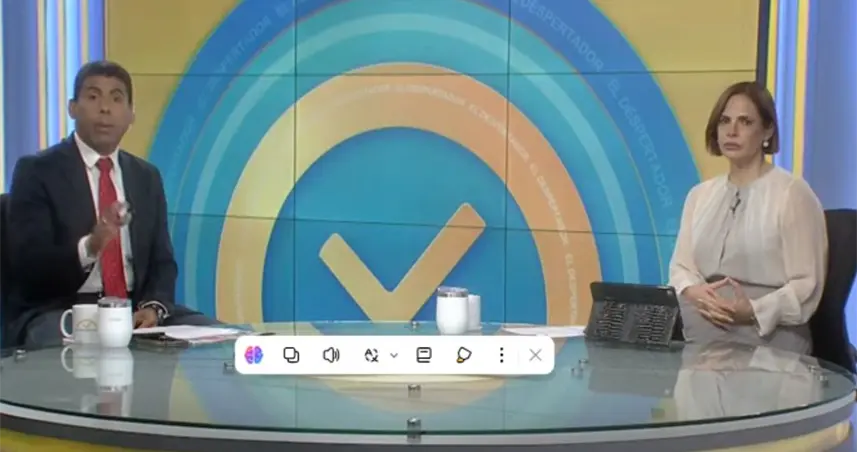The height and width of the screenshot is (452, 857).
Task: Click the black office chair on the right
Action: point(838,280)
